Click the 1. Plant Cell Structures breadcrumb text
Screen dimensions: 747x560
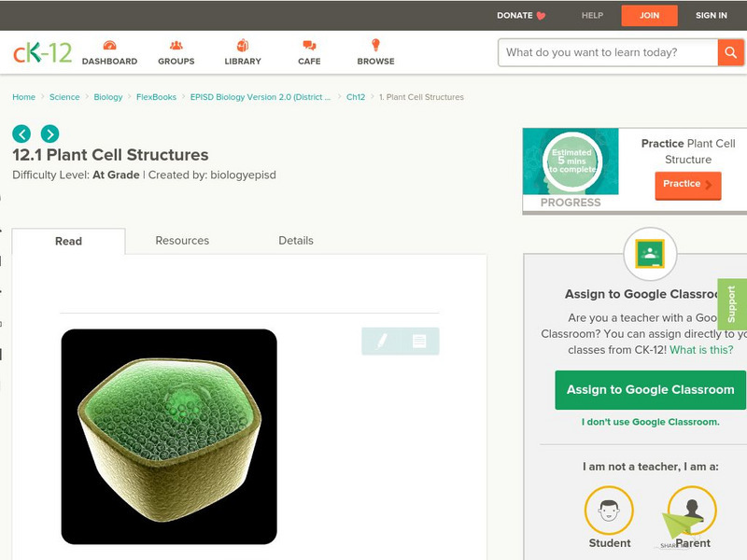click(x=421, y=97)
